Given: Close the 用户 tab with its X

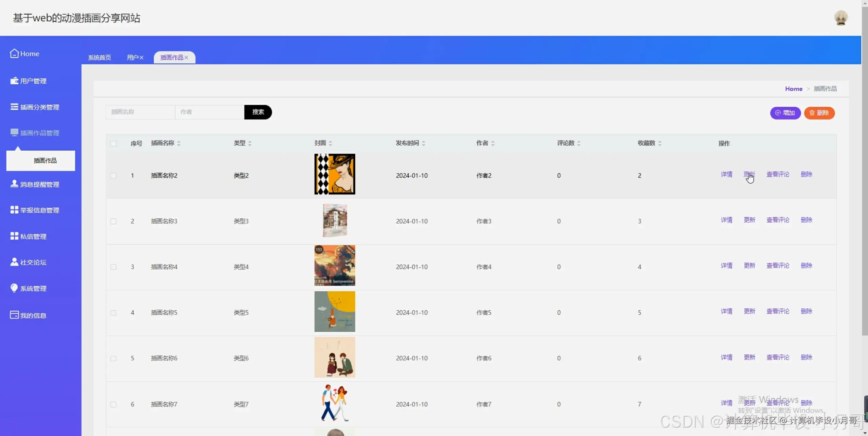Looking at the screenshot, I should 141,58.
